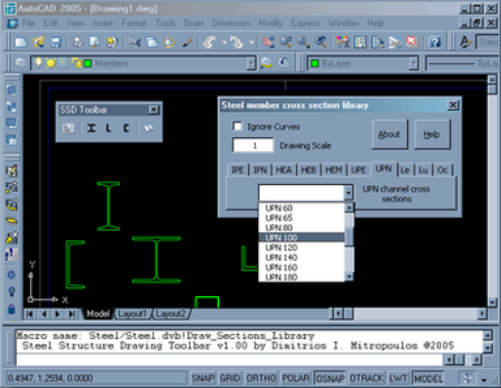Click the Drawing Scale input field
The width and height of the screenshot is (501, 388).
click(253, 146)
